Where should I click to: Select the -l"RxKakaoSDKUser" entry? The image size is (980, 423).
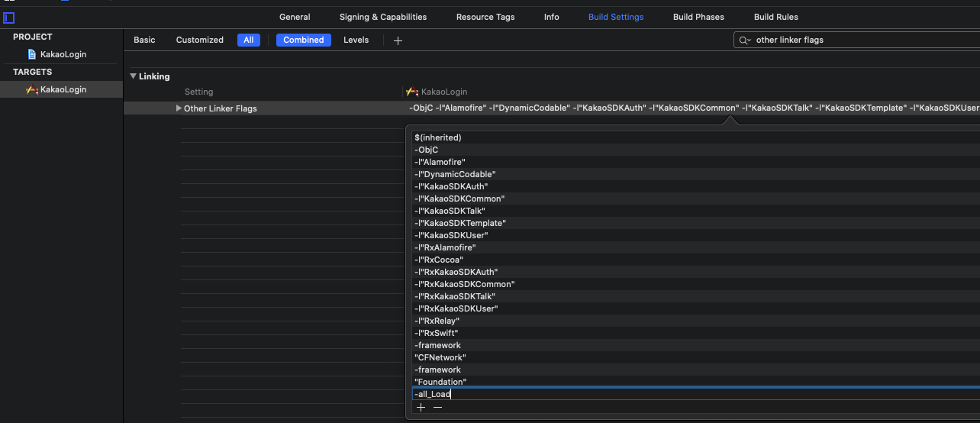[695, 308]
